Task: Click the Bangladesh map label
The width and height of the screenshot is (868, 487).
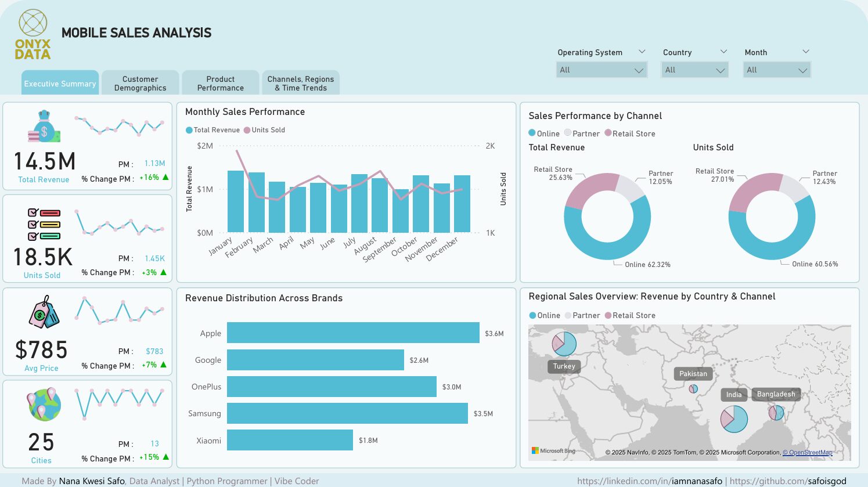Action: (776, 394)
